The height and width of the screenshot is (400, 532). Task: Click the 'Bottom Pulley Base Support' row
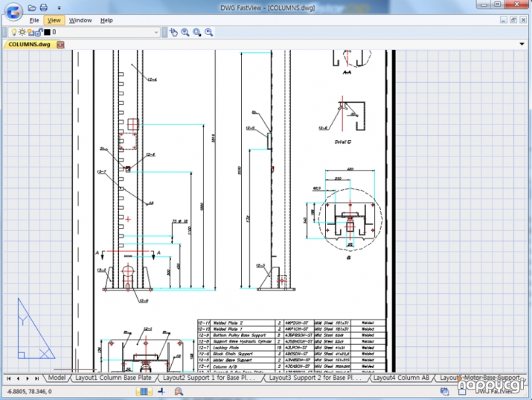tap(292, 335)
